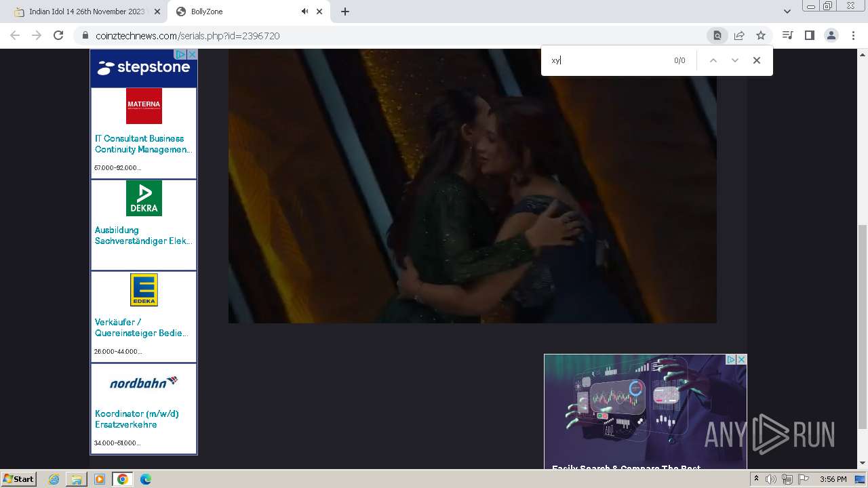Click the EDEKA logo

[x=144, y=290]
